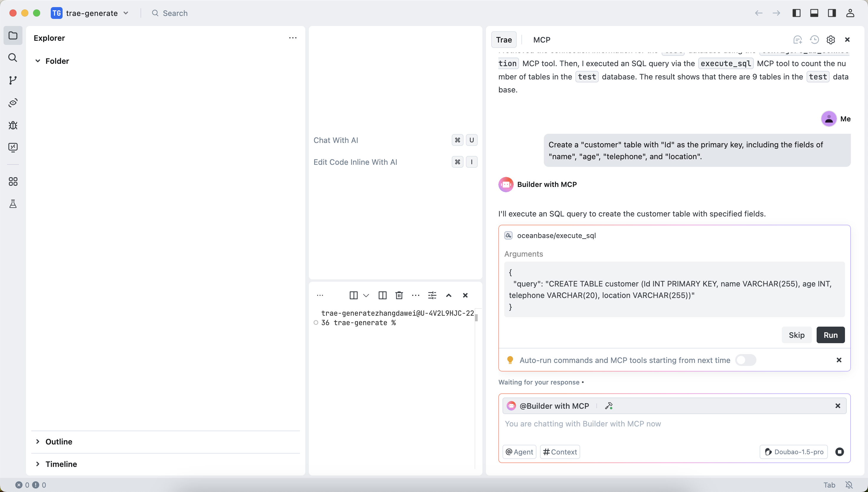Skip the oceanbase execute_sql call
Viewport: 868px width, 492px height.
click(x=796, y=335)
